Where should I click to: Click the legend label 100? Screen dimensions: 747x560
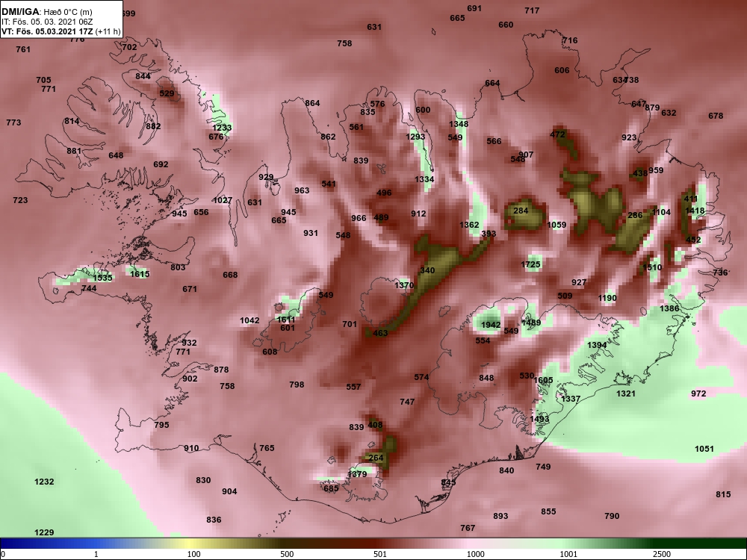click(x=194, y=554)
